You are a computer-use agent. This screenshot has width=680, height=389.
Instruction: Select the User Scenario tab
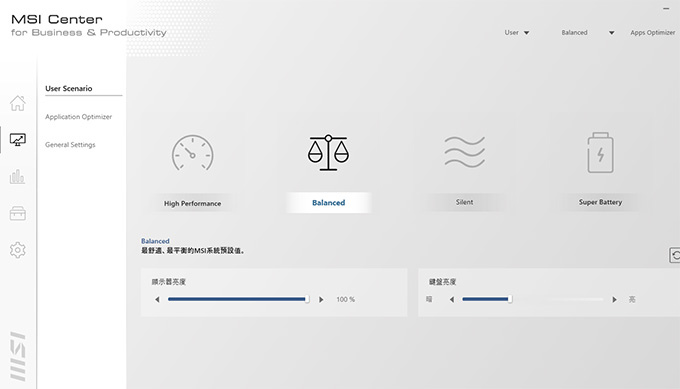pos(69,88)
